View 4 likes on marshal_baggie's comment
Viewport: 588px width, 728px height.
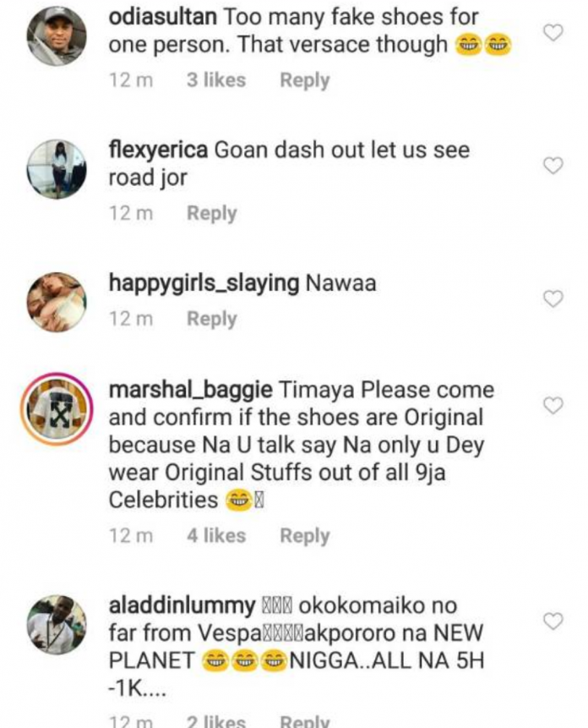click(x=216, y=535)
